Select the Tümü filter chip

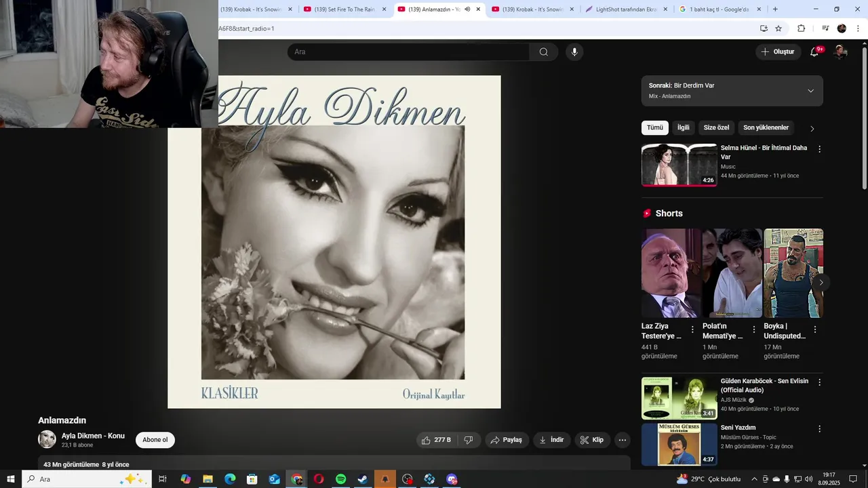click(655, 127)
